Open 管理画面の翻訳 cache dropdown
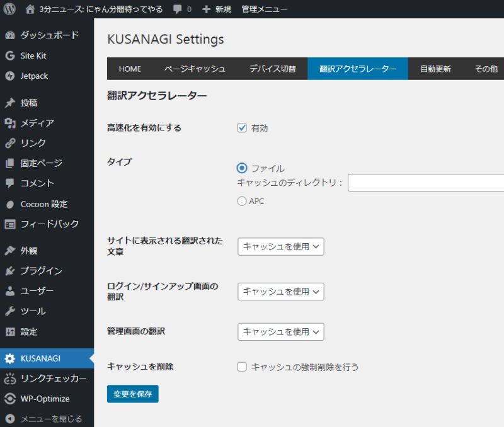 click(x=280, y=331)
